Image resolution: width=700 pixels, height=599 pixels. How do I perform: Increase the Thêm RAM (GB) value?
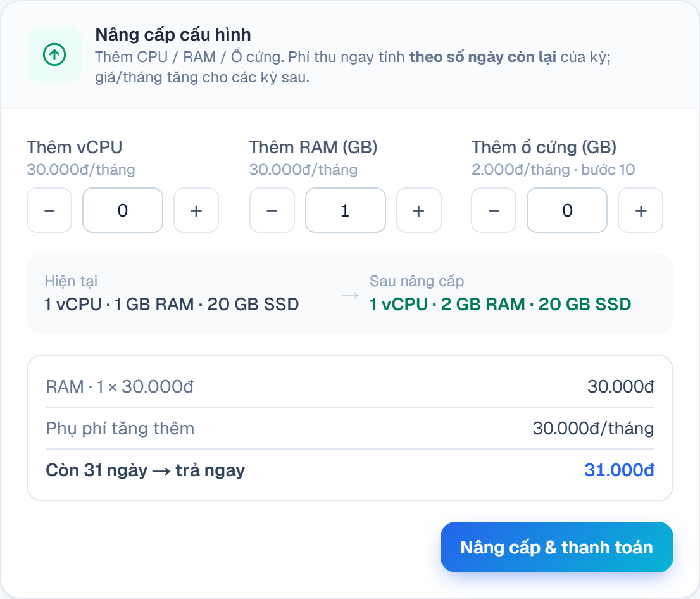point(419,210)
